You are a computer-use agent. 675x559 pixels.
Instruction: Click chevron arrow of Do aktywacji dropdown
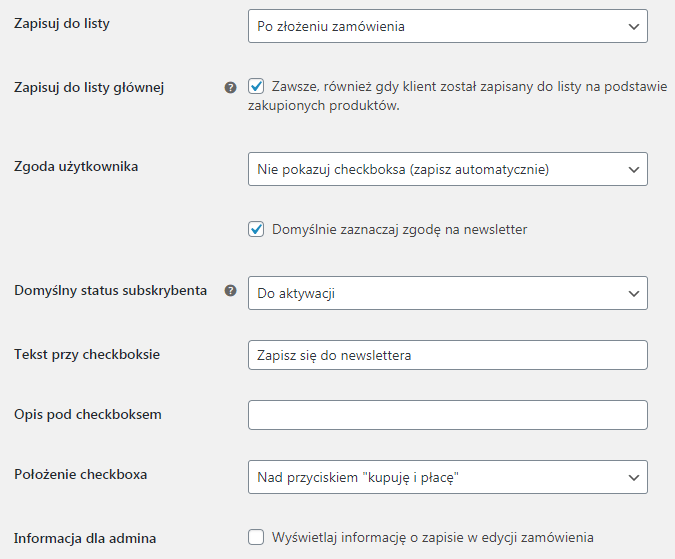click(634, 293)
